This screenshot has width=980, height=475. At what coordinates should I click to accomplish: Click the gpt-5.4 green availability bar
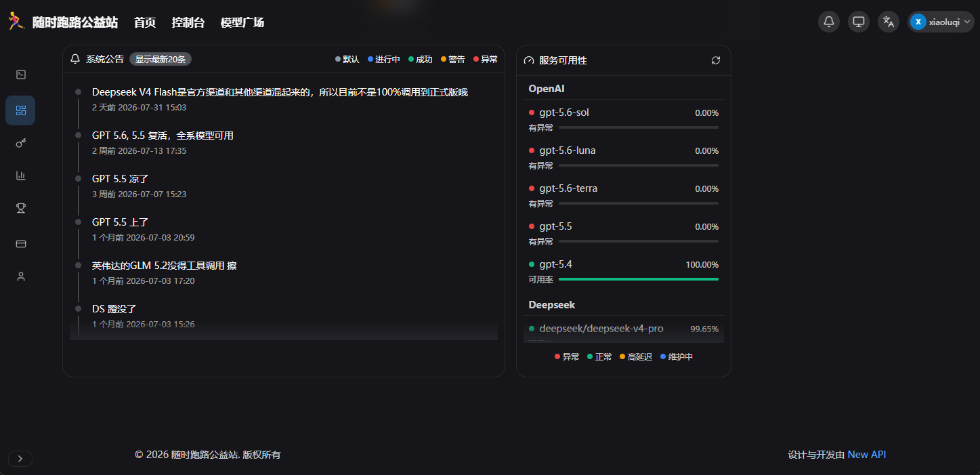(639, 279)
